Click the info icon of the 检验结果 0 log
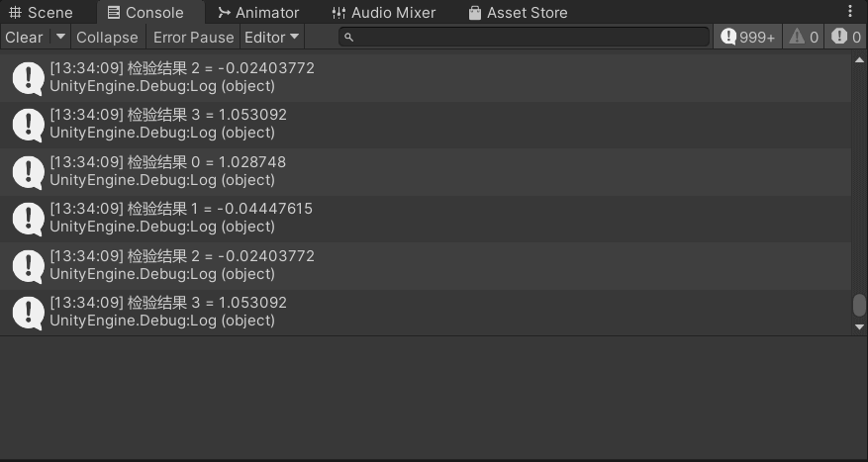This screenshot has height=462, width=868. pyautogui.click(x=28, y=171)
